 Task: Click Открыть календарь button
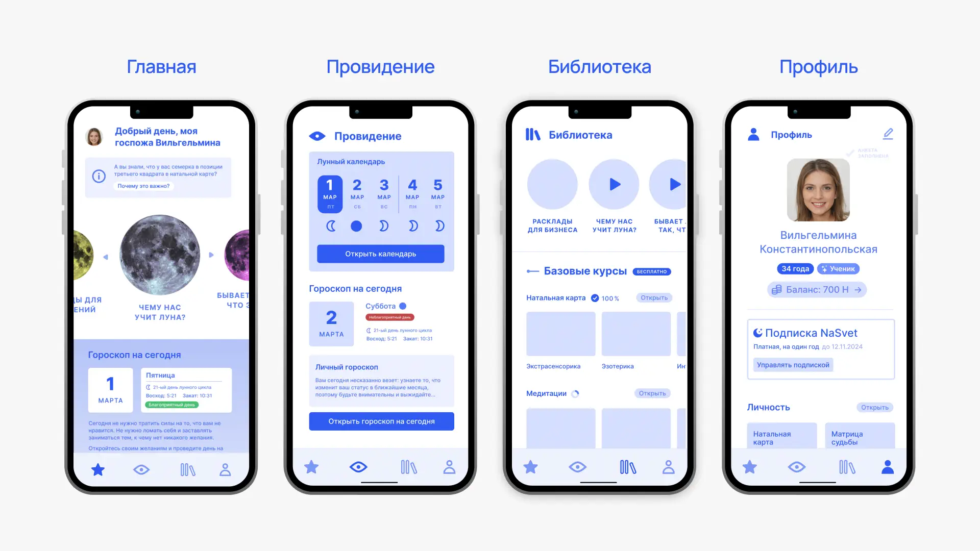380,254
